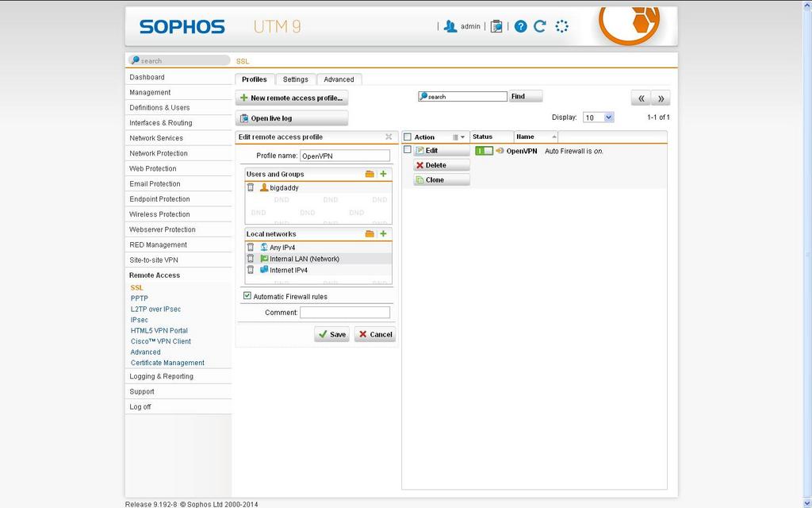Clone the OpenVPN profile
Image resolution: width=812 pixels, height=508 pixels.
pos(442,180)
